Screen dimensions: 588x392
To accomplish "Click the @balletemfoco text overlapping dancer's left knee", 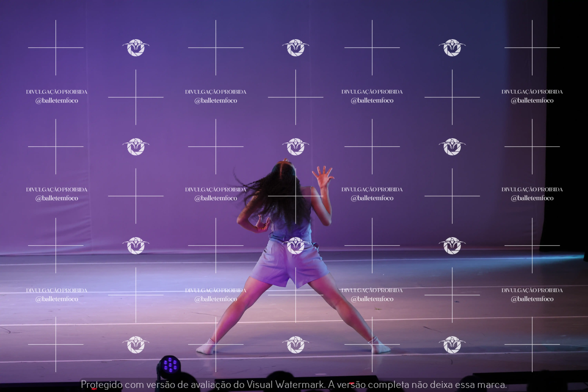I will coord(216,299).
